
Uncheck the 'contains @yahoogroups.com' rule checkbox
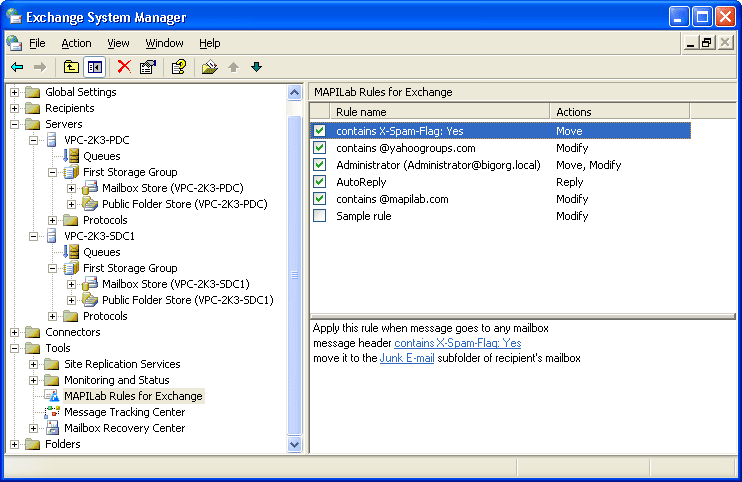[x=320, y=148]
